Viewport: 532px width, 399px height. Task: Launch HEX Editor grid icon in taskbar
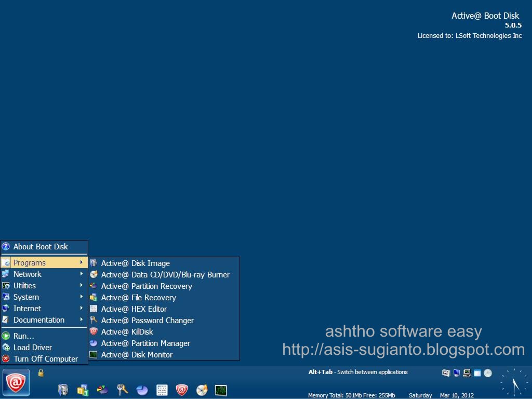162,390
